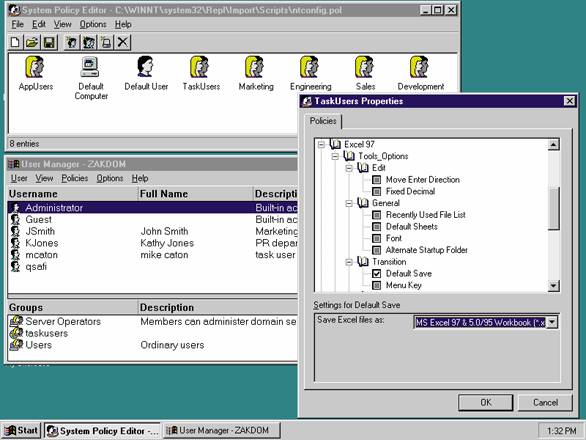Toggle the Move Enter Direction checkbox
Screen dimensions: 586x440
tap(377, 180)
